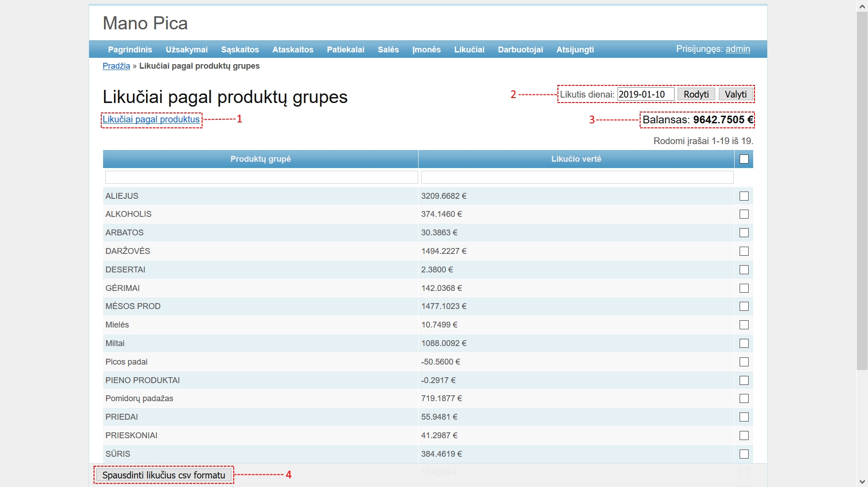The height and width of the screenshot is (487, 868).
Task: Click the scrollbar down arrow
Action: (x=862, y=482)
